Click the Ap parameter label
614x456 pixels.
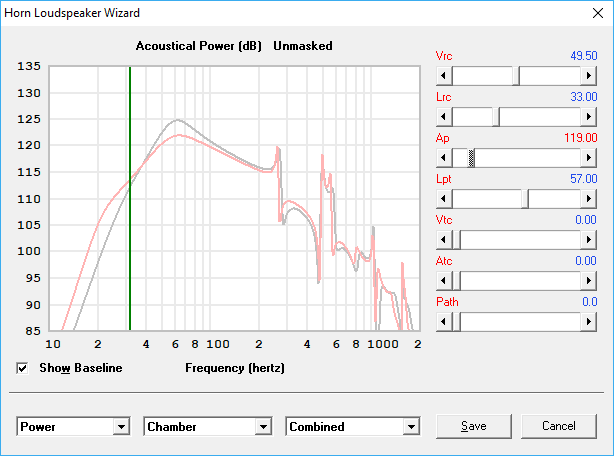pyautogui.click(x=443, y=138)
